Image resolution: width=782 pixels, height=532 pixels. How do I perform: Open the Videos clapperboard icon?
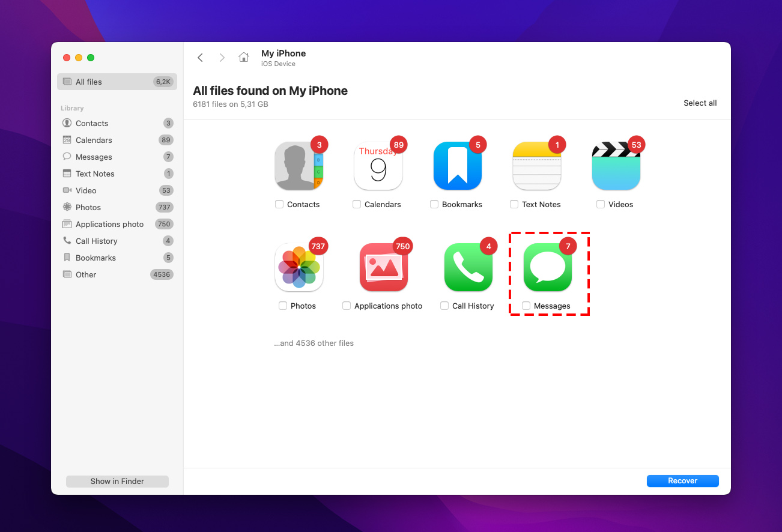[x=616, y=166]
